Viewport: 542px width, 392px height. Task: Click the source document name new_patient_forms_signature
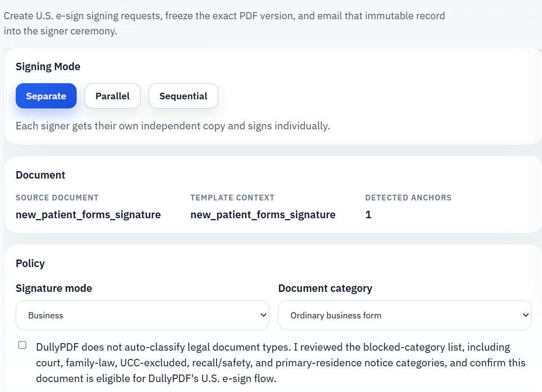[x=88, y=214]
